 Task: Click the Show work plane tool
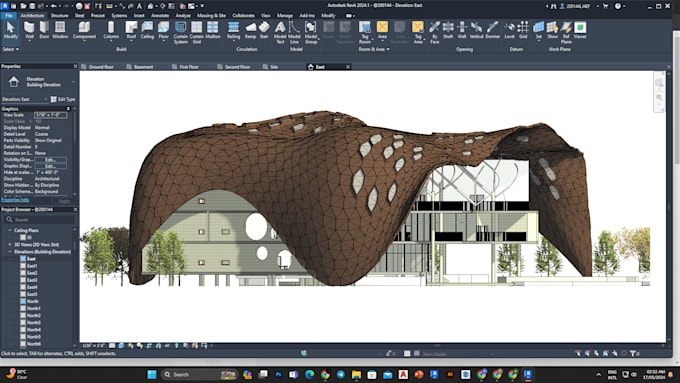click(x=552, y=30)
